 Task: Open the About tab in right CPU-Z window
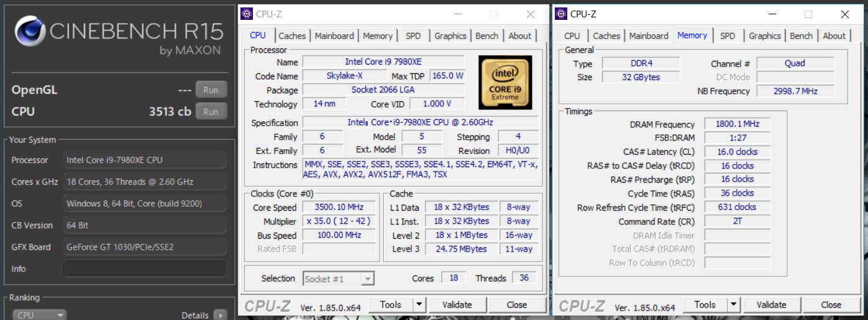(834, 36)
